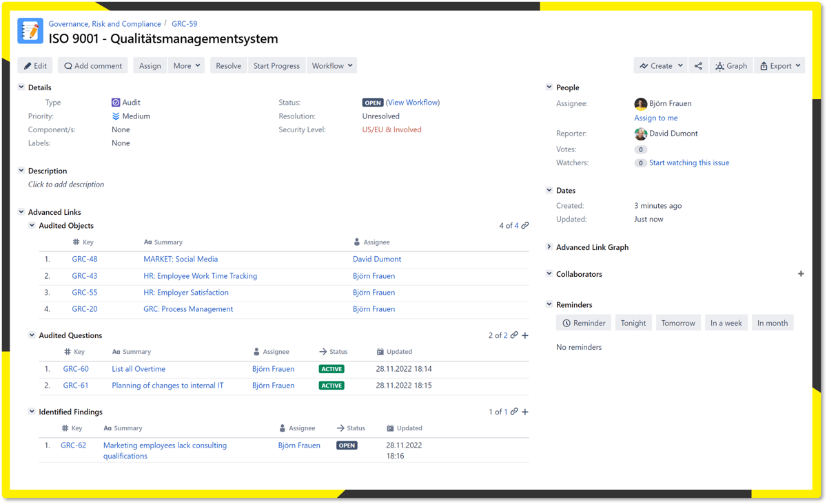This screenshot has height=504, width=827.
Task: Open the Create menu
Action: coord(659,65)
